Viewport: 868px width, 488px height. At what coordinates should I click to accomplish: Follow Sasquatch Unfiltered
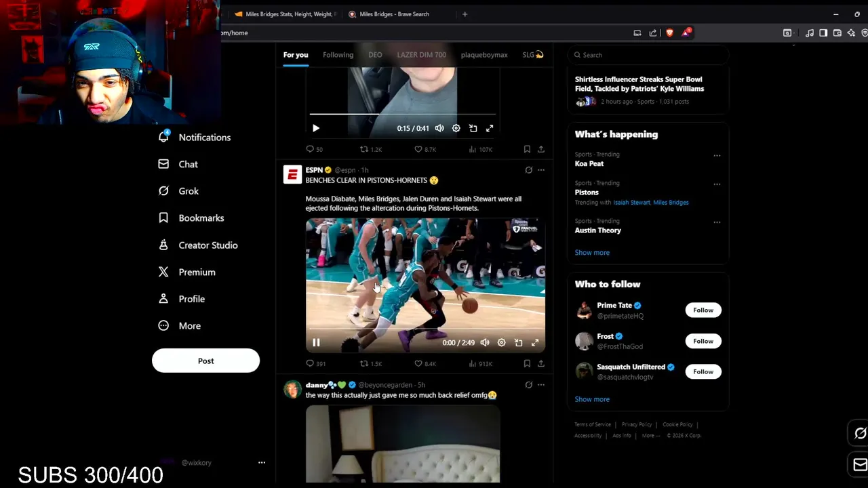point(703,371)
